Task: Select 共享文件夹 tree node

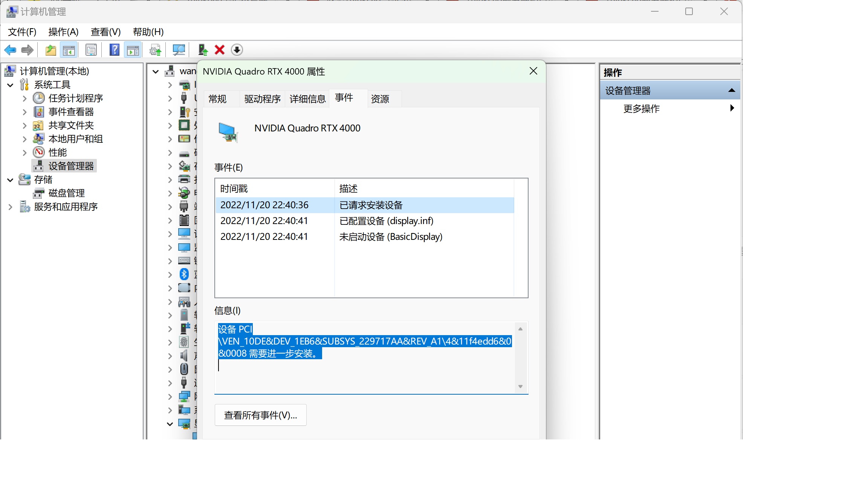Action: (x=71, y=125)
